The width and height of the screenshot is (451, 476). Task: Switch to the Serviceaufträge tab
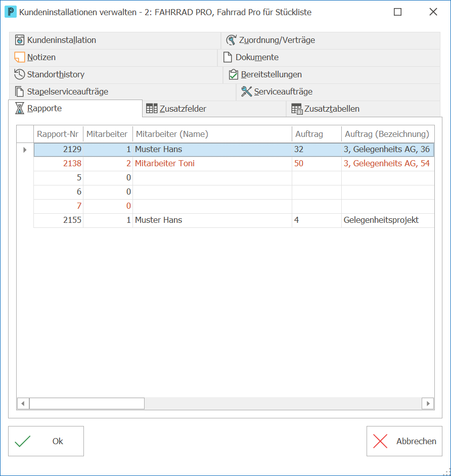(338, 91)
